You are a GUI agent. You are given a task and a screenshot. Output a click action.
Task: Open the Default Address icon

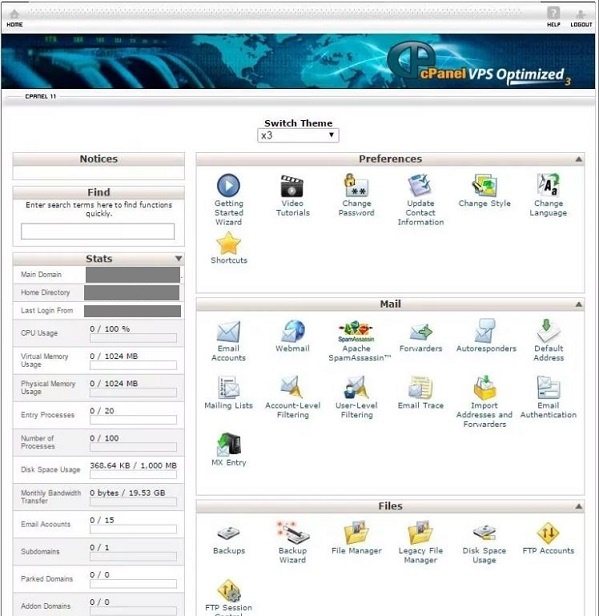click(x=548, y=331)
